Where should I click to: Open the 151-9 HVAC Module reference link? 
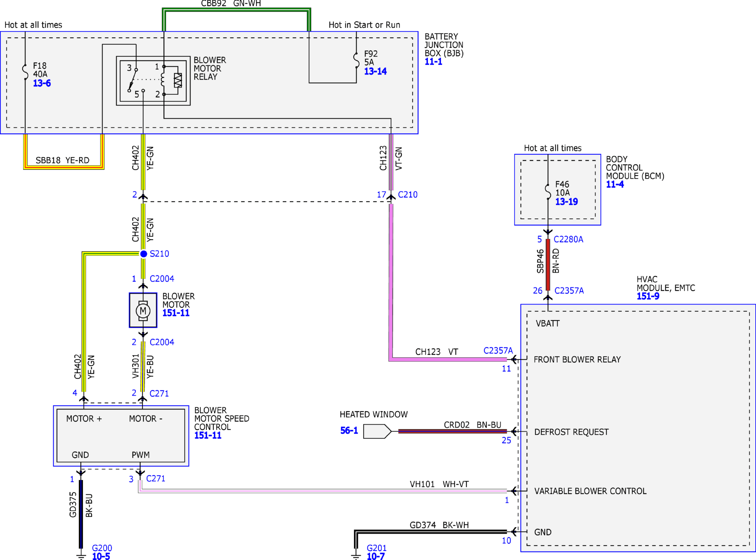[x=648, y=296]
